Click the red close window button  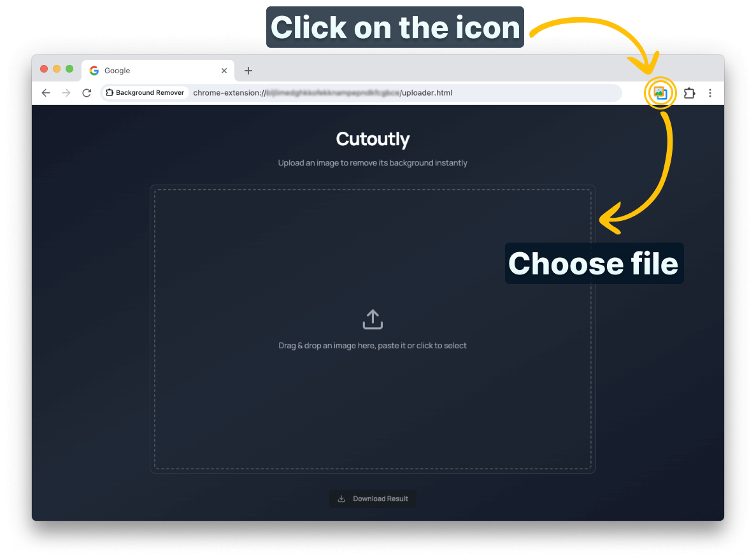point(44,69)
